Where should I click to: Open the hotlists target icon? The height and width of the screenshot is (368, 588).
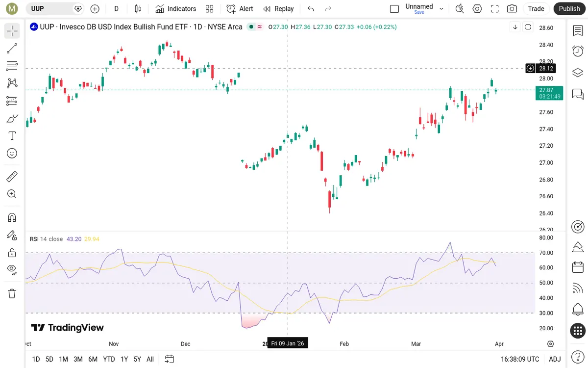tap(578, 227)
